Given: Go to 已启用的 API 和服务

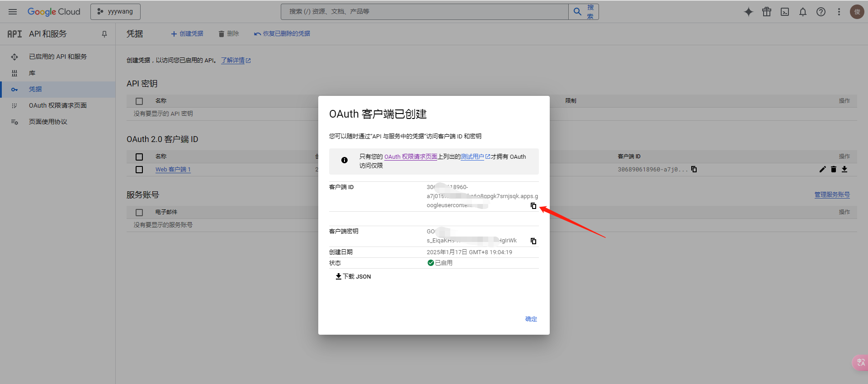Looking at the screenshot, I should 58,57.
